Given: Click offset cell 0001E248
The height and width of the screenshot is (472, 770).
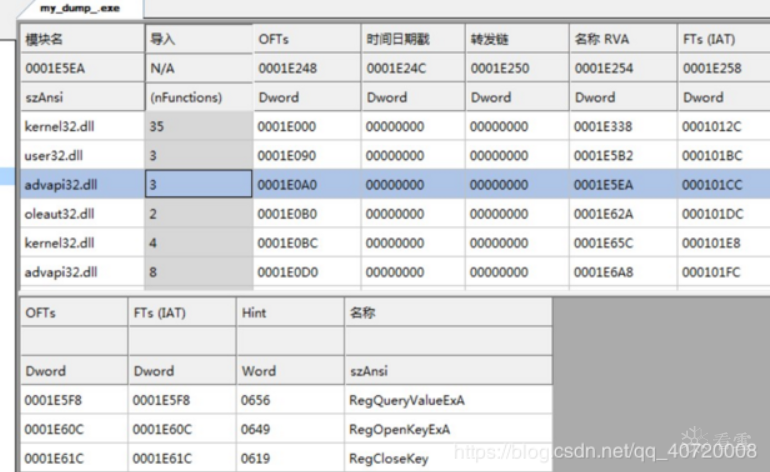Looking at the screenshot, I should click(307, 68).
